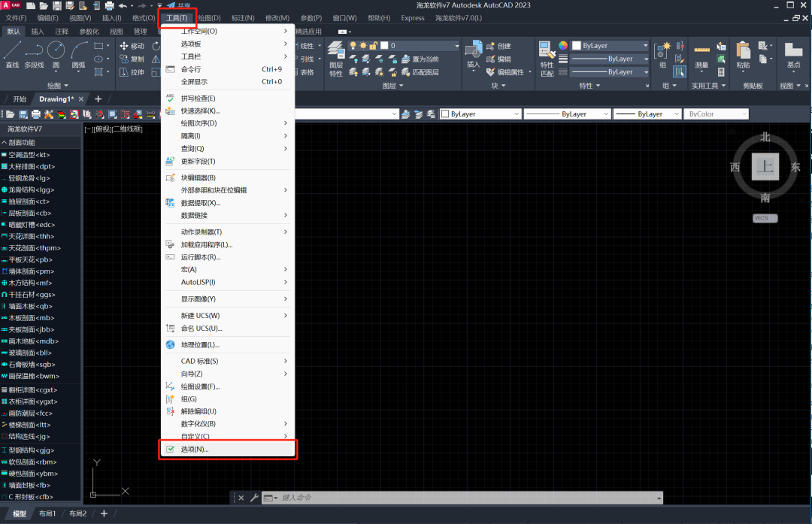Open the ByLayer color dropdown in ribbon

click(x=610, y=46)
